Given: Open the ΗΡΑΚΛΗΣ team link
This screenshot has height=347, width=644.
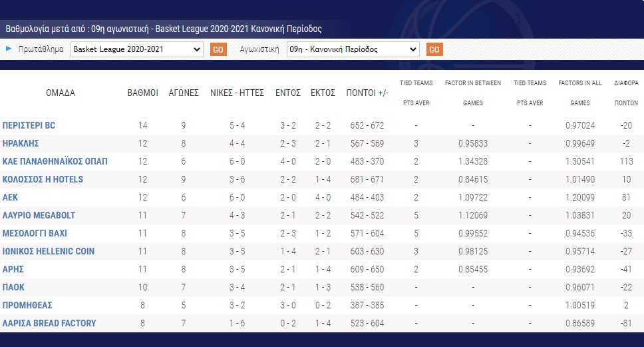Looking at the screenshot, I should coord(21,143).
